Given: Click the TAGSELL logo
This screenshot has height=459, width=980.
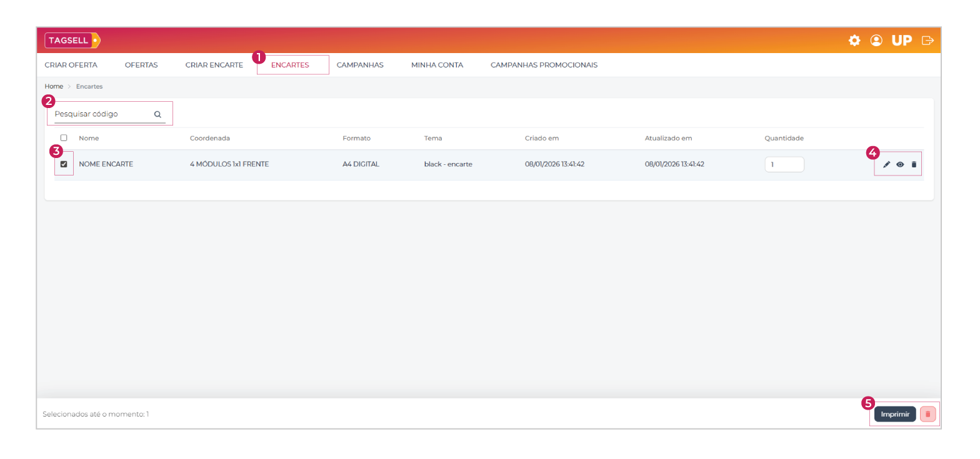Looking at the screenshot, I should tap(72, 41).
